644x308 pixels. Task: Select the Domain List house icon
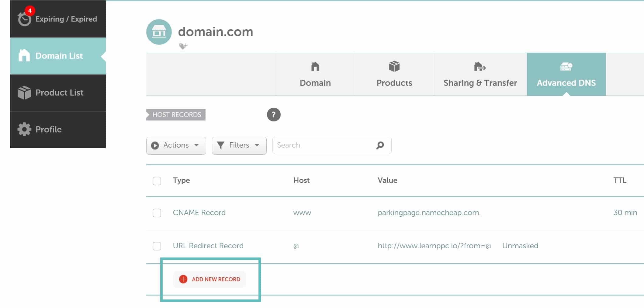click(24, 55)
